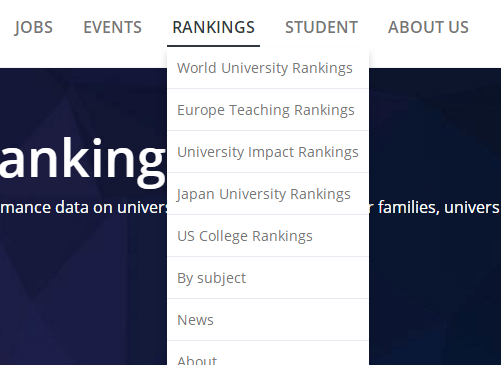Open the ABOUT US navigation menu
The width and height of the screenshot is (501, 365).
pyautogui.click(x=428, y=27)
